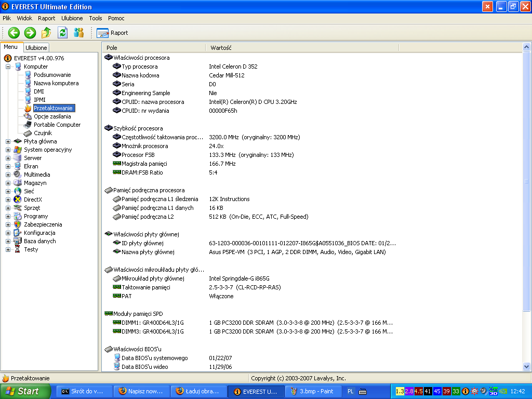The image size is (532, 399).
Task: Open the Ładuj obra... Firefox taskbar item
Action: (198, 392)
